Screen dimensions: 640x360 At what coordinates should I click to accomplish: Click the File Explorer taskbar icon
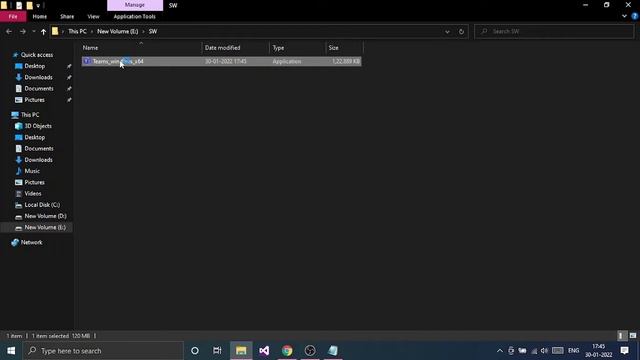coord(241,351)
